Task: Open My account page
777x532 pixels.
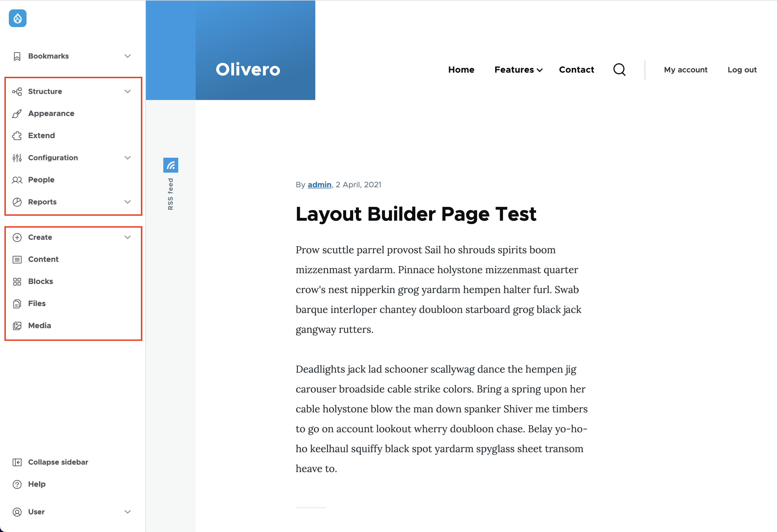Action: click(x=686, y=70)
